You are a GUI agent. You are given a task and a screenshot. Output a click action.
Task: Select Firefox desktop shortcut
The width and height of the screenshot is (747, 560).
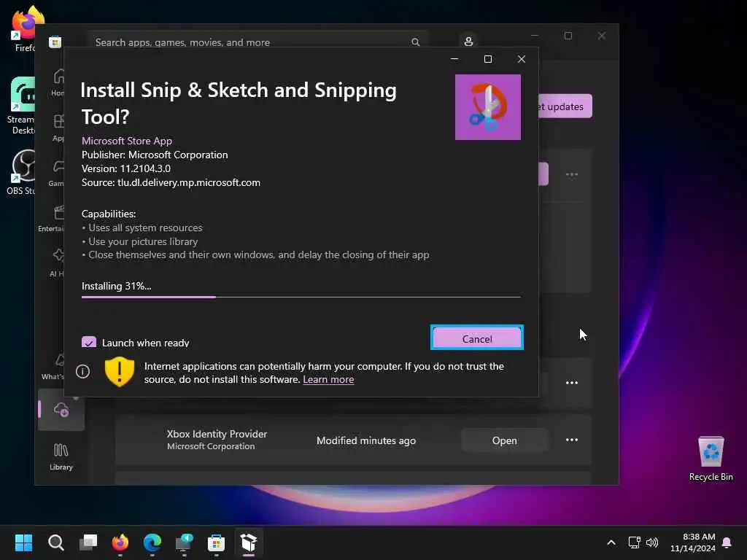(24, 29)
